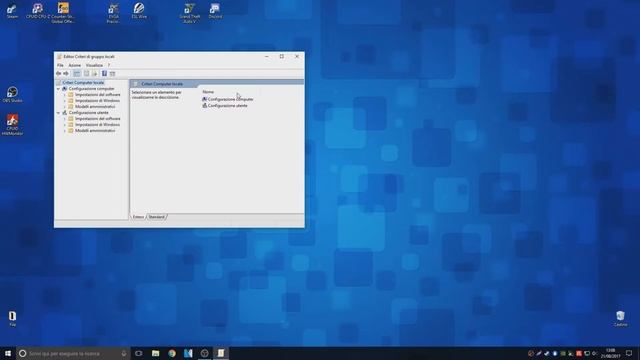Viewport: 640px width, 360px height.
Task: Select Criteri Computer locale tree root
Action: coord(83,82)
